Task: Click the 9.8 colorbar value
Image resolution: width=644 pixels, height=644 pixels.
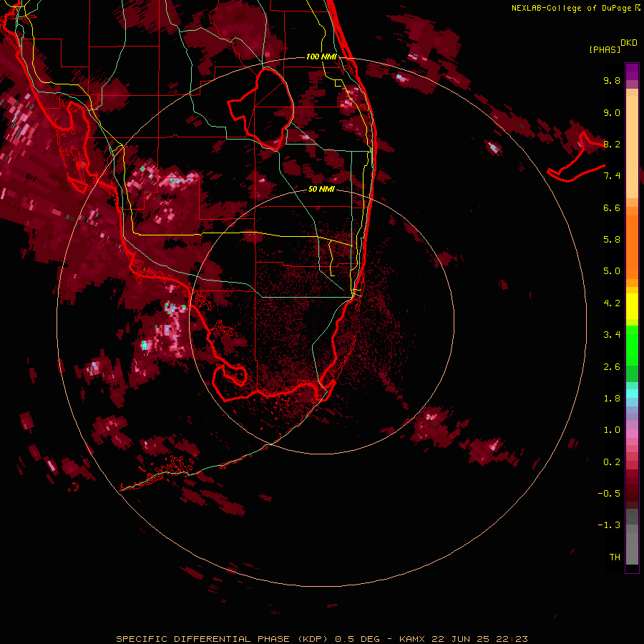Action: [x=612, y=80]
